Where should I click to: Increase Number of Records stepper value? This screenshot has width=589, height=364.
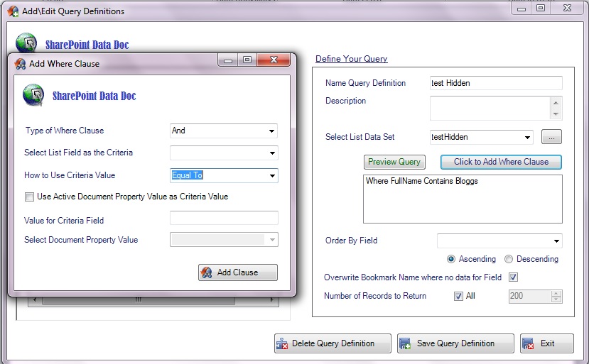coord(556,293)
